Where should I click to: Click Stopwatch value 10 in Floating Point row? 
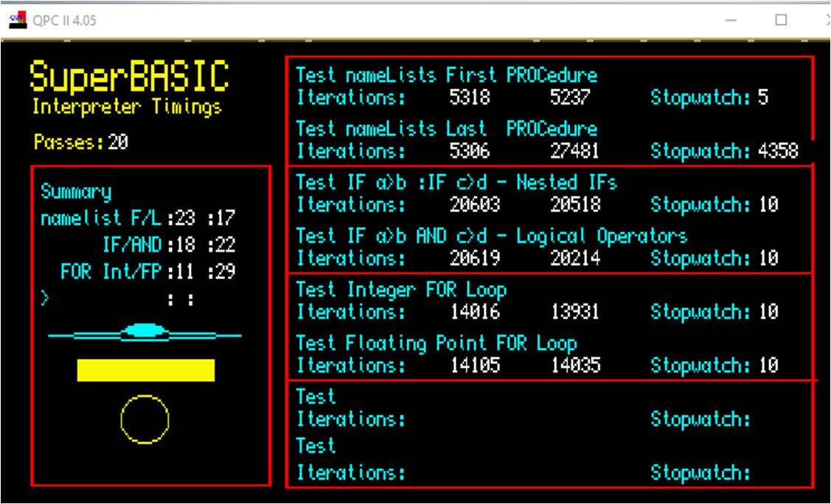coord(768,365)
